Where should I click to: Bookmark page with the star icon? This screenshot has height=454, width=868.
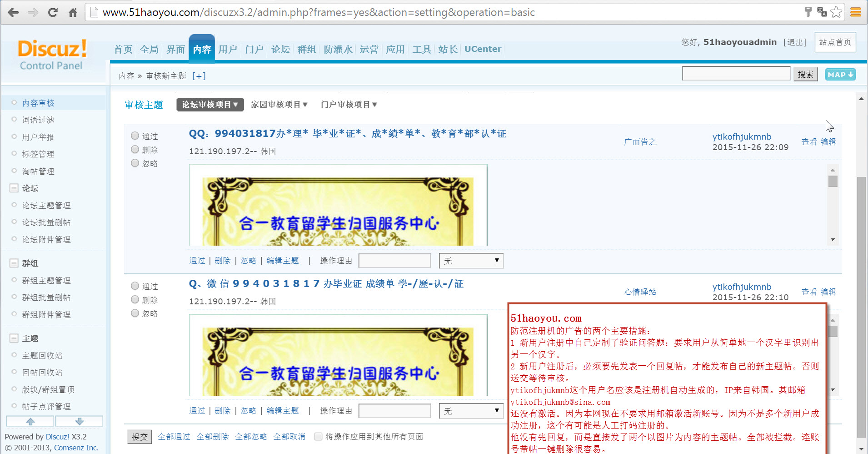pos(836,12)
